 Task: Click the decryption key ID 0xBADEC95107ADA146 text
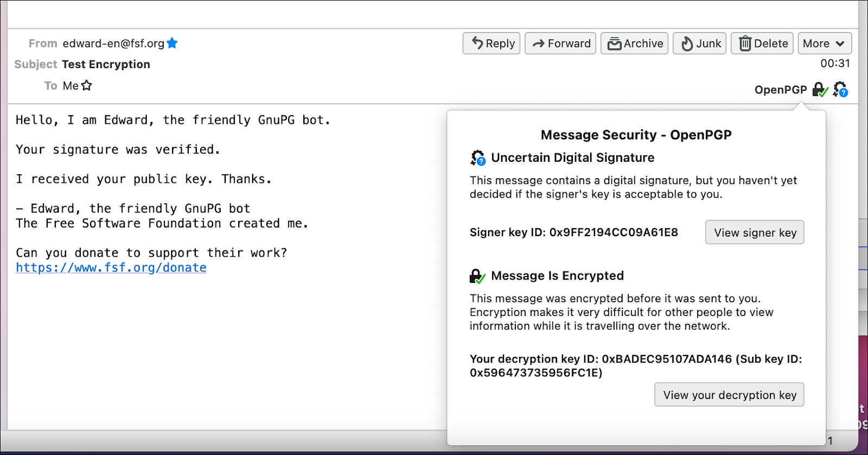(636, 365)
